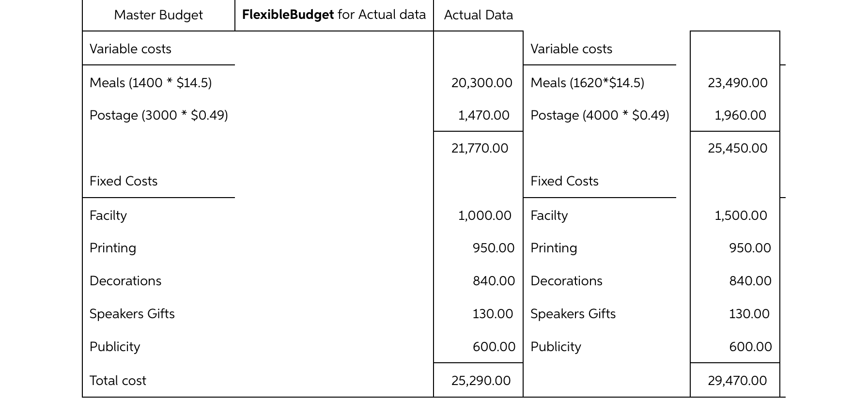Select the 29,470.00 actual total value

(x=737, y=381)
